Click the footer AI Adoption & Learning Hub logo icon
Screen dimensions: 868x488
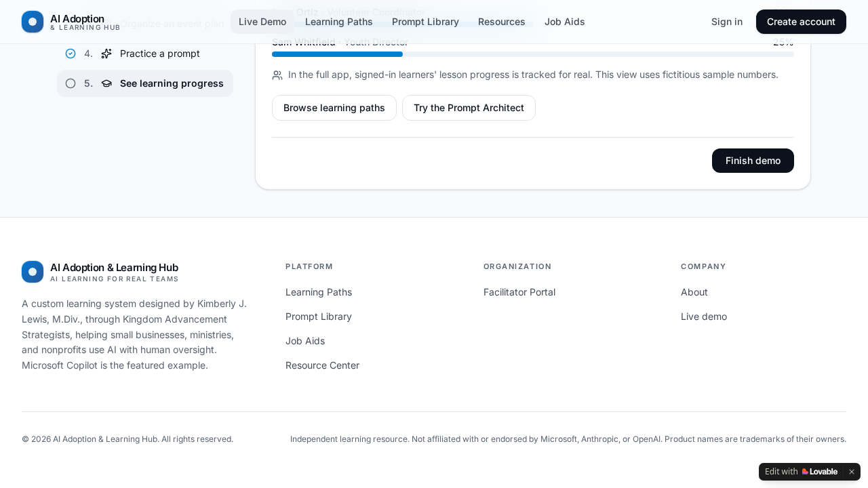(x=33, y=272)
